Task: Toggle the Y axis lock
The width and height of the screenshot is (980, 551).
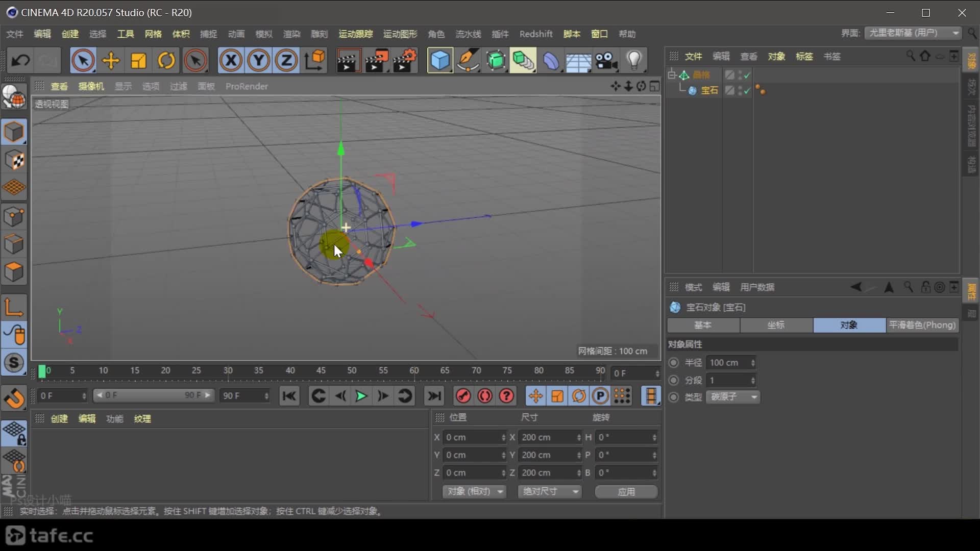Action: pyautogui.click(x=259, y=61)
